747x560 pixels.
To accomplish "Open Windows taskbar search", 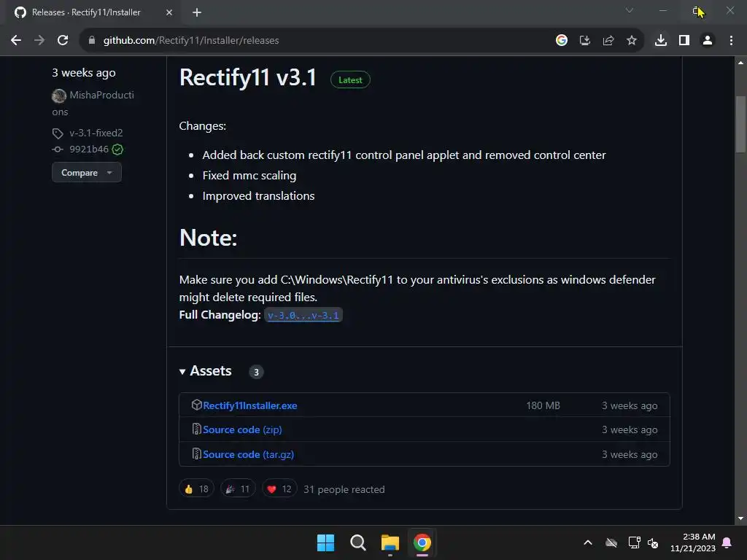I will (357, 542).
